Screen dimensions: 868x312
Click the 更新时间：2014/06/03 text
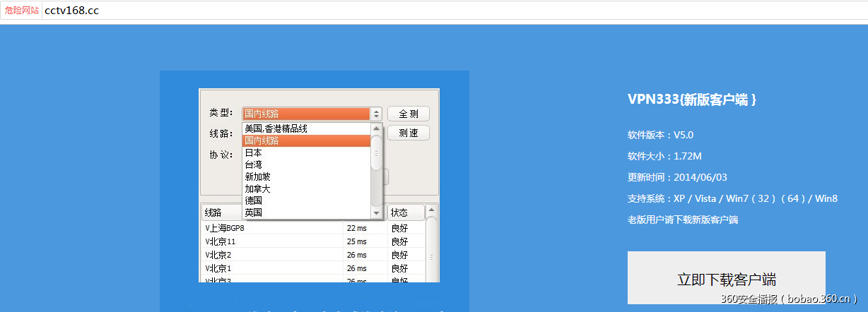(677, 177)
